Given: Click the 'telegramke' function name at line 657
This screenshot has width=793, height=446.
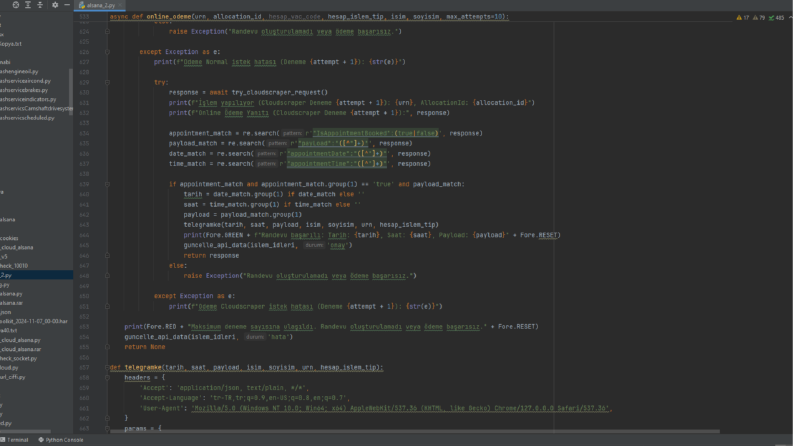Looking at the screenshot, I should click(143, 368).
